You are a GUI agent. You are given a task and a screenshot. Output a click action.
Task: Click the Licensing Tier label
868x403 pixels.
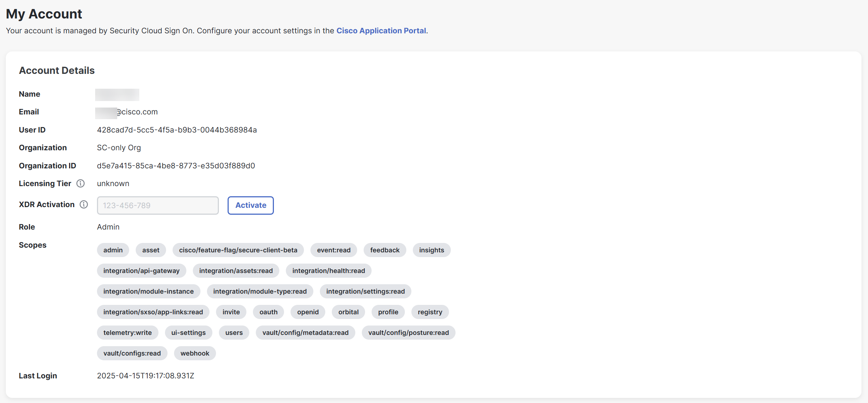point(45,184)
